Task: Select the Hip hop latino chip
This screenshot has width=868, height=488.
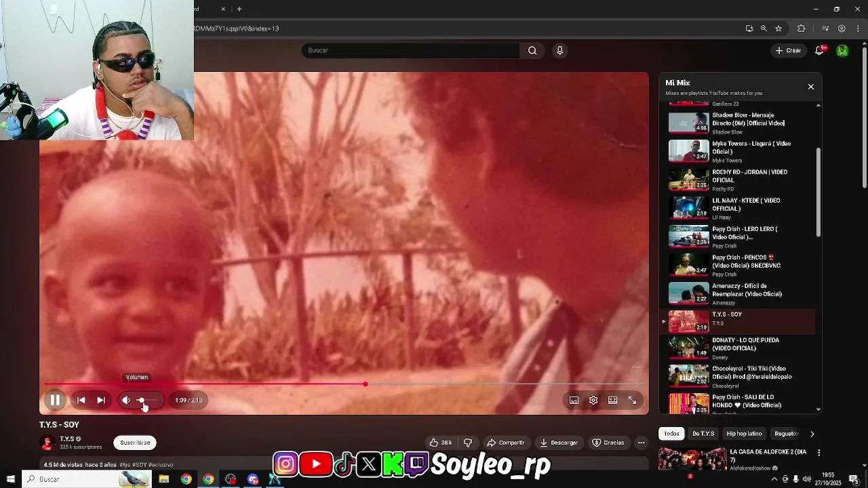Action: (x=745, y=434)
